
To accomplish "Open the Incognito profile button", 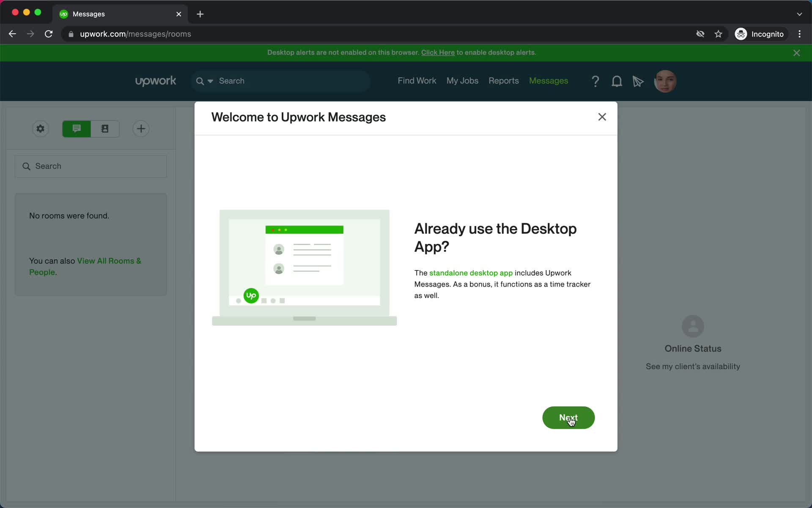I will pyautogui.click(x=760, y=34).
